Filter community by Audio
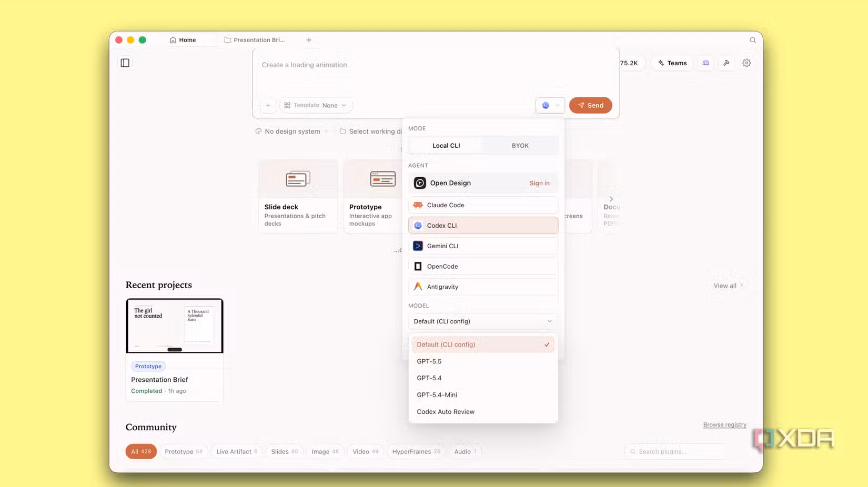868x487 pixels. click(465, 452)
